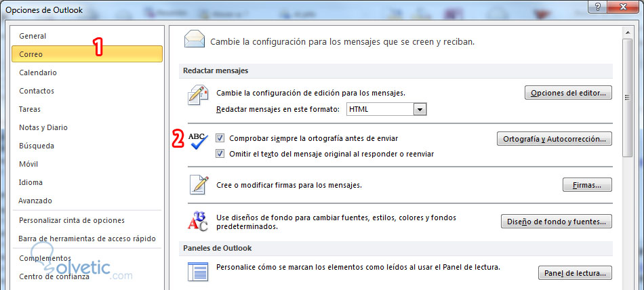644x290 pixels.
Task: Click Diseño de fondo y fuentes button
Action: point(557,222)
